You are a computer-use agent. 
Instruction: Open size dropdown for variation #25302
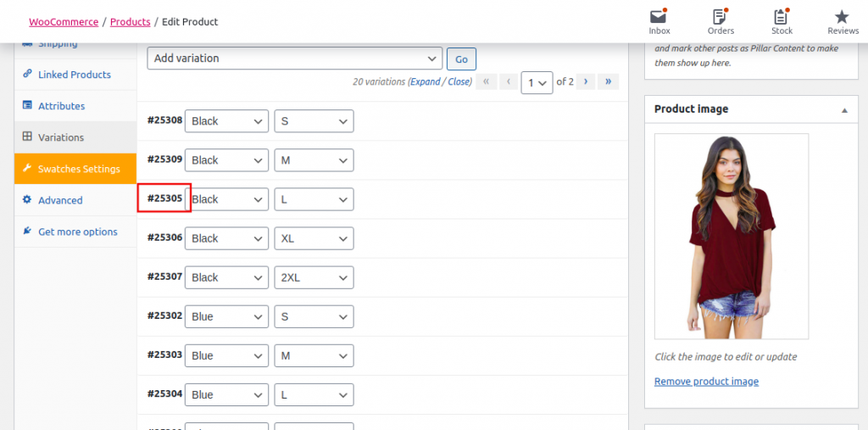pos(314,316)
